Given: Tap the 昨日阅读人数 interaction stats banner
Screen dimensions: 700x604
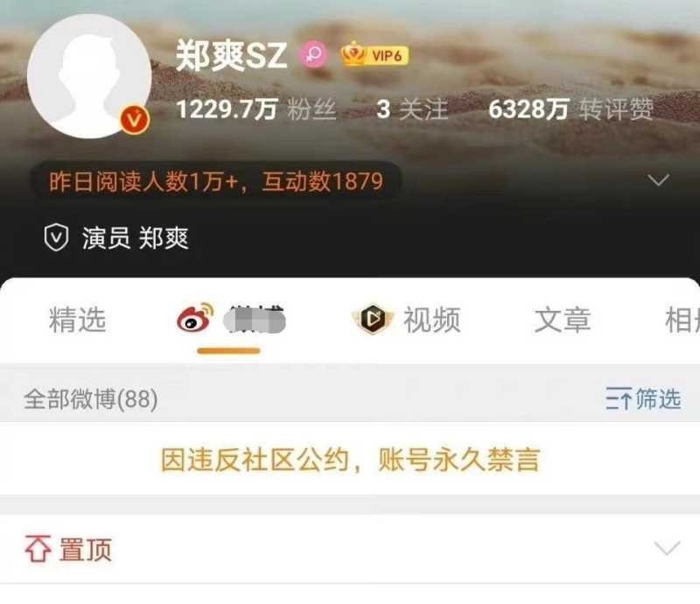Looking at the screenshot, I should pos(215,181).
